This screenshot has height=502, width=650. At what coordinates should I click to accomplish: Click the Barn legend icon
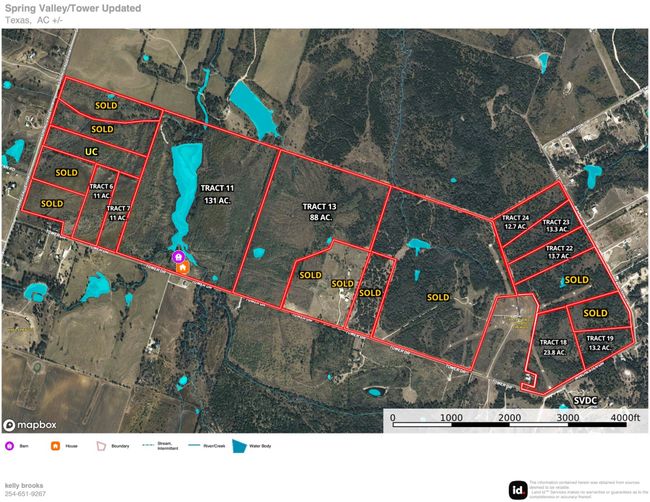click(x=10, y=446)
